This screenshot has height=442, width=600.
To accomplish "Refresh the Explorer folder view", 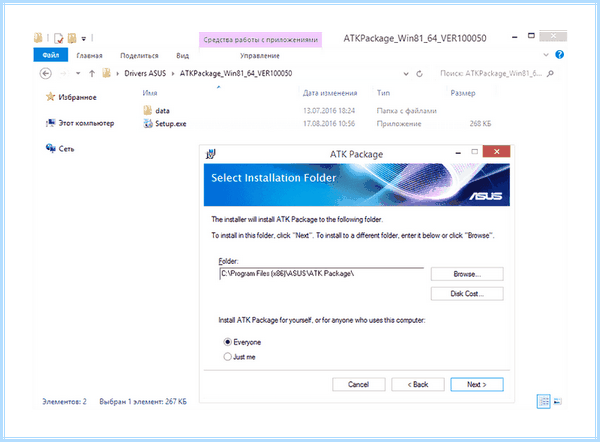I will [x=419, y=74].
